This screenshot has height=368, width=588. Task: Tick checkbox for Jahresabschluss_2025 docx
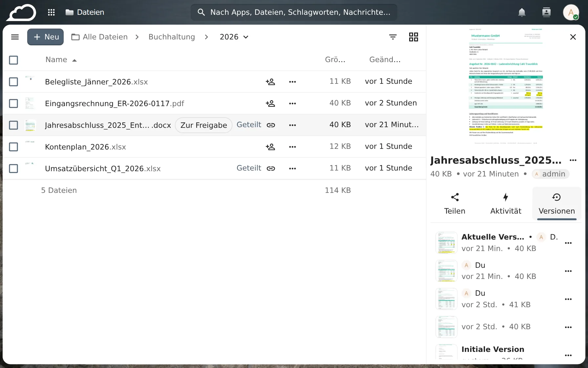coord(13,125)
